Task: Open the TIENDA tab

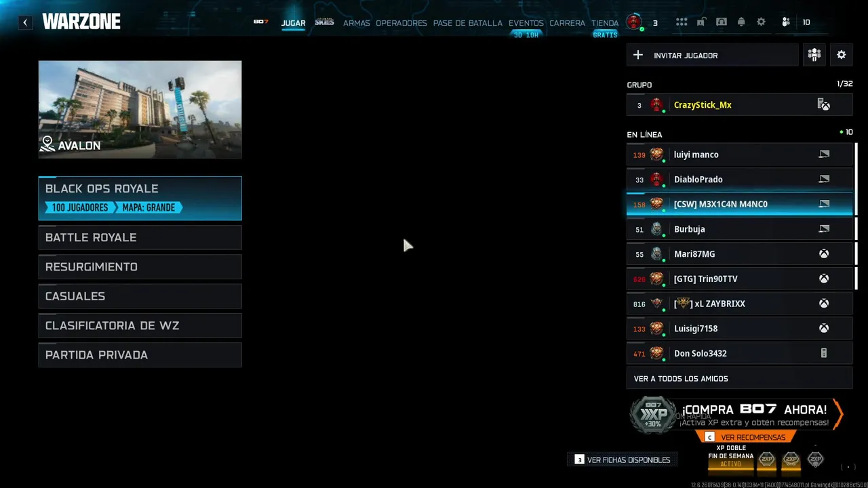Action: pos(605,23)
